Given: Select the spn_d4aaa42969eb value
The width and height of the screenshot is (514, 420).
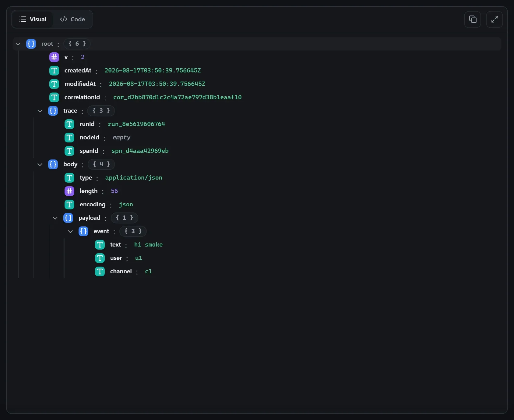Looking at the screenshot, I should (x=140, y=151).
